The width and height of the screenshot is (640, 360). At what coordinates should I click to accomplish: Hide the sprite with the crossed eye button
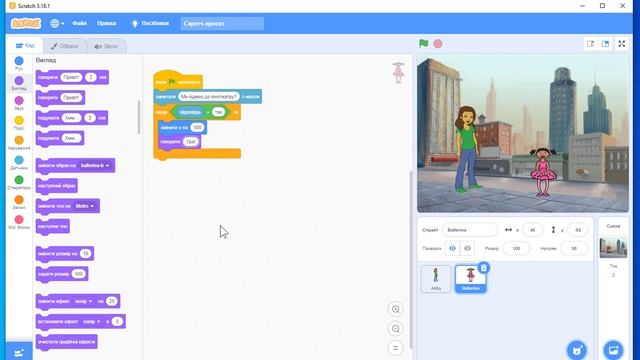click(467, 248)
